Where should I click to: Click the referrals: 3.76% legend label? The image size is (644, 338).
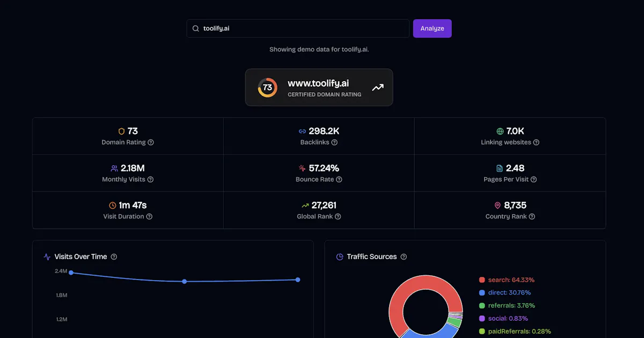(x=511, y=306)
